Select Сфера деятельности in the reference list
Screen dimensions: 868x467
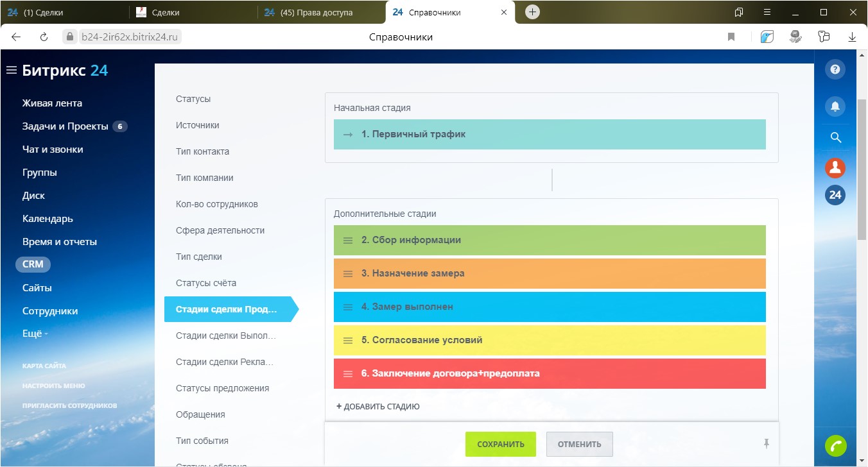coord(220,231)
